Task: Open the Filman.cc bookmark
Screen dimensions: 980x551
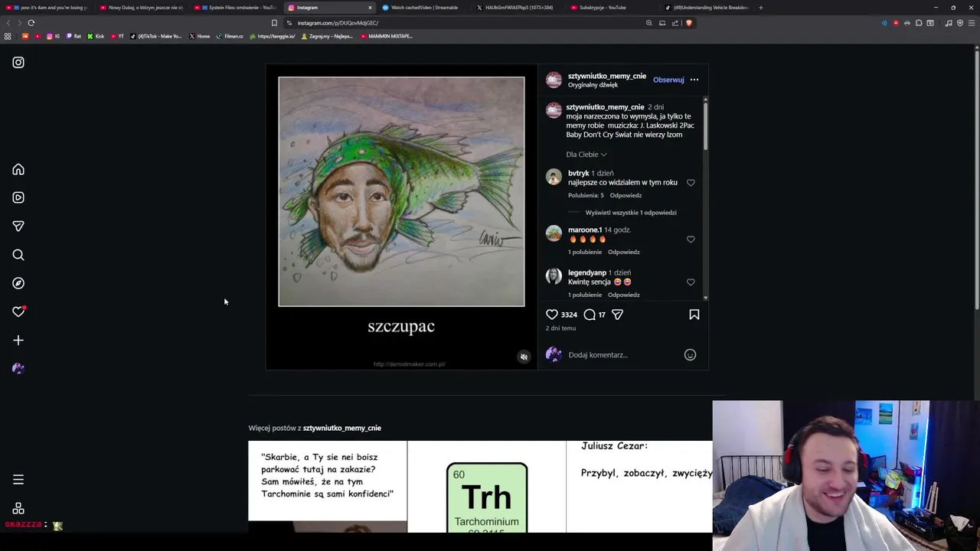Action: (x=230, y=36)
